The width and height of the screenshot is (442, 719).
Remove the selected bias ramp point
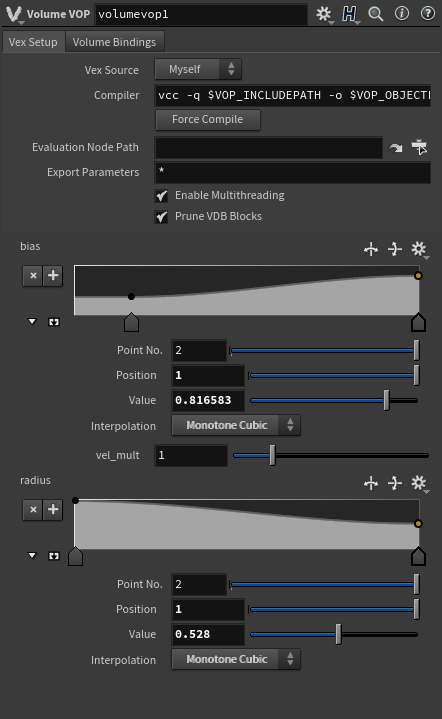tap(33, 276)
